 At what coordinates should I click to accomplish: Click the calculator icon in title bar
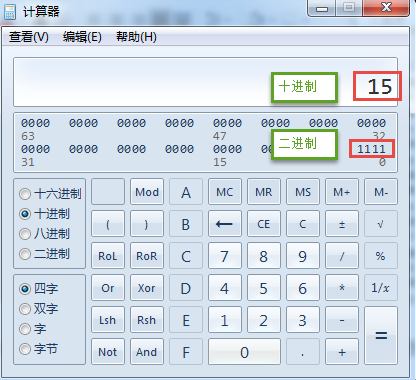click(10, 12)
